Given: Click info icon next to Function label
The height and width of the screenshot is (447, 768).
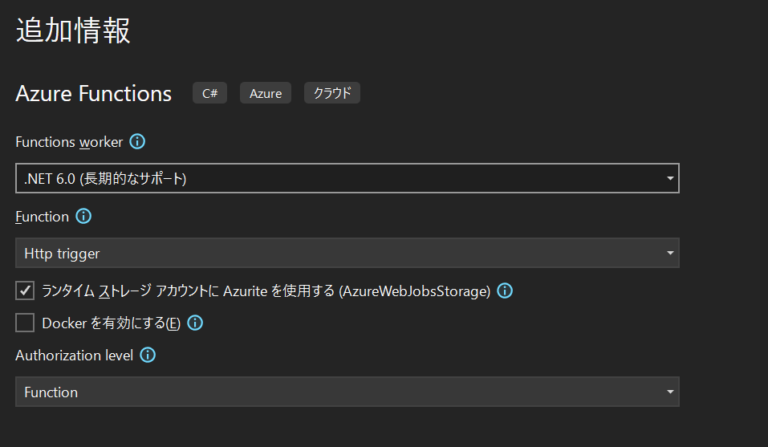Looking at the screenshot, I should click(83, 216).
